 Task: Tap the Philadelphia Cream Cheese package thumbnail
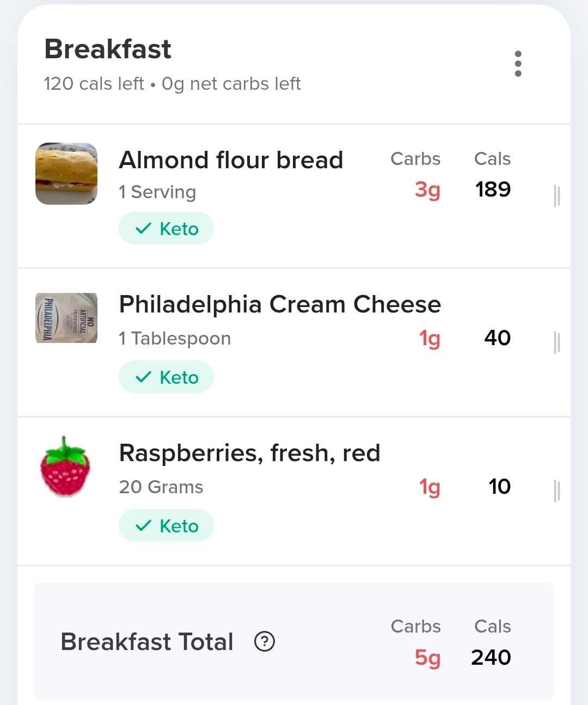pyautogui.click(x=66, y=318)
